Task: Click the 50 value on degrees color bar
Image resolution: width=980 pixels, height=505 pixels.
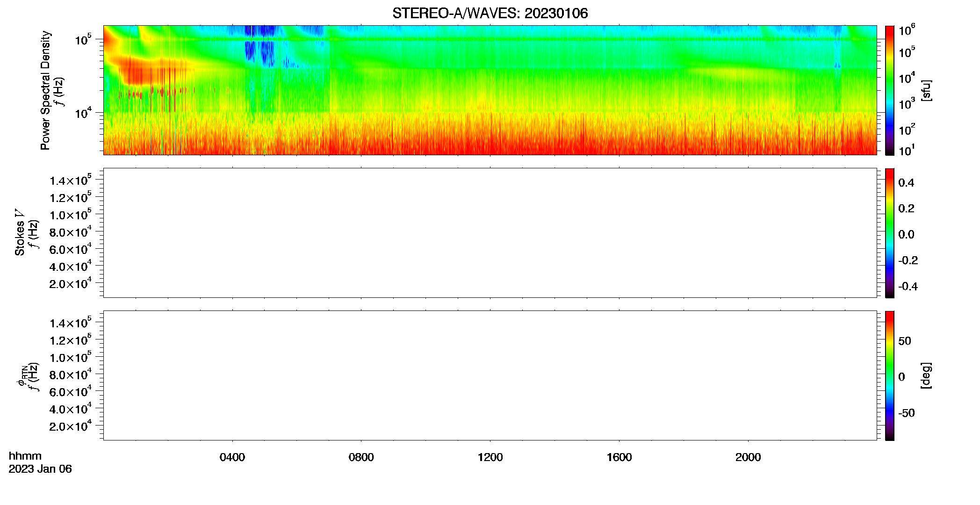Action: click(905, 341)
